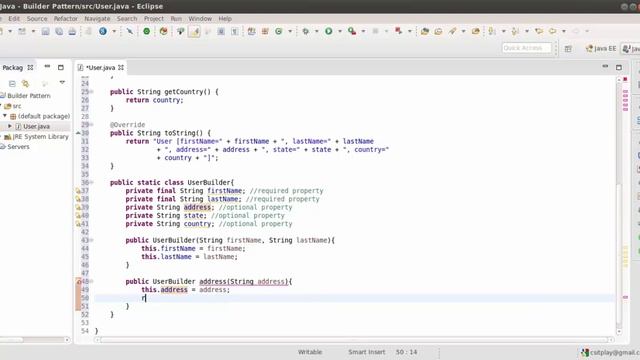
Task: Click the Edit menu
Action: tap(14, 19)
